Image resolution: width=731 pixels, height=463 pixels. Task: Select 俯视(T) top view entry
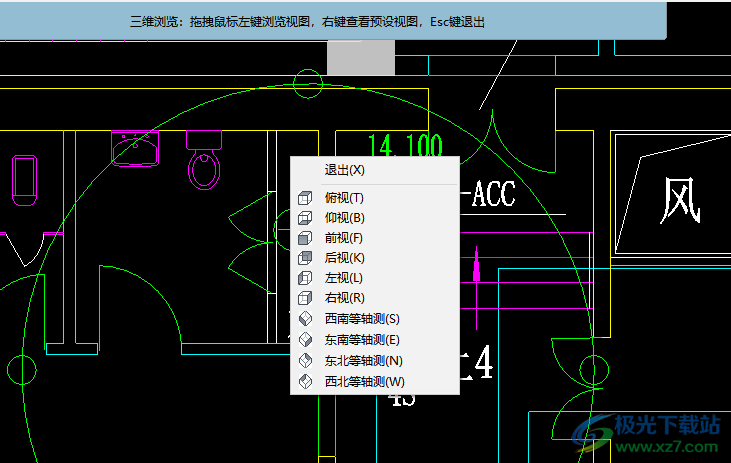pos(375,198)
